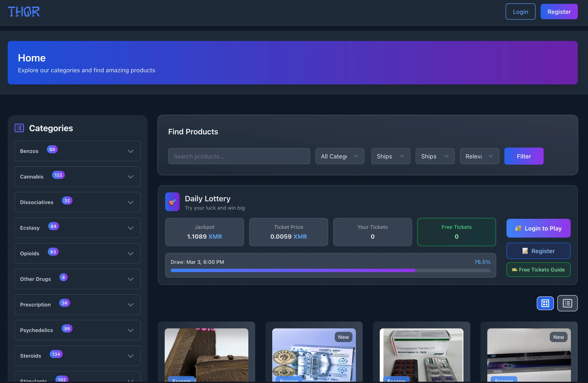Switch products to list view
Viewport: 588px width, 383px height.
567,303
